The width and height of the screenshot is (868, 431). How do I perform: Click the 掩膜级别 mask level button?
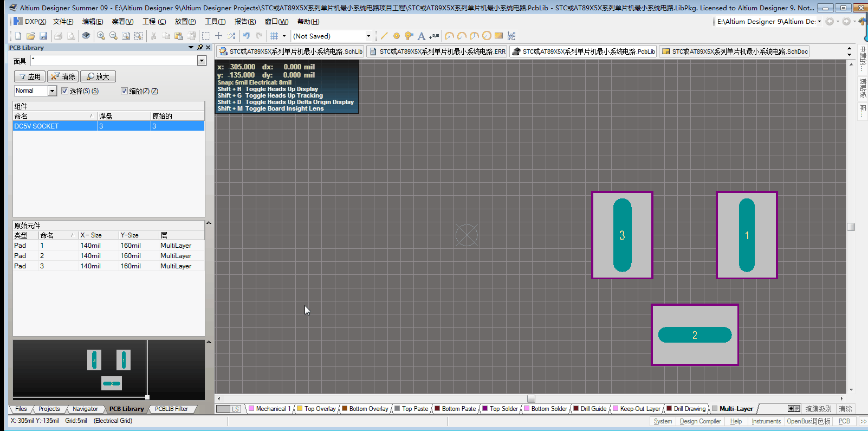[818, 409]
